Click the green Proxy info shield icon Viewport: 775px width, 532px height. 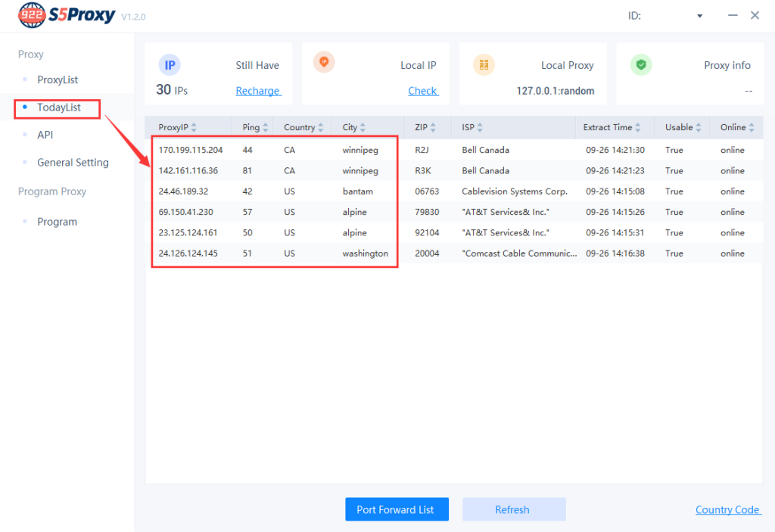click(641, 65)
